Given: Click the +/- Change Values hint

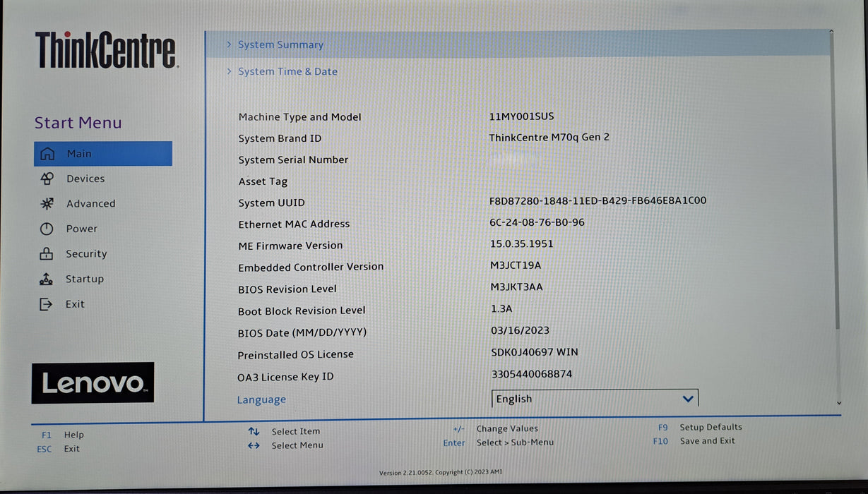Looking at the screenshot, I should (495, 428).
